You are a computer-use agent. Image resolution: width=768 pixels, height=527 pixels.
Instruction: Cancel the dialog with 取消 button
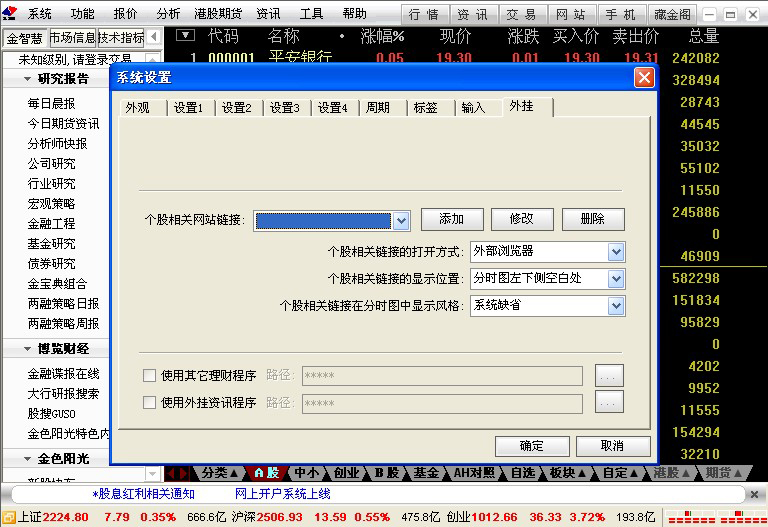pyautogui.click(x=613, y=446)
